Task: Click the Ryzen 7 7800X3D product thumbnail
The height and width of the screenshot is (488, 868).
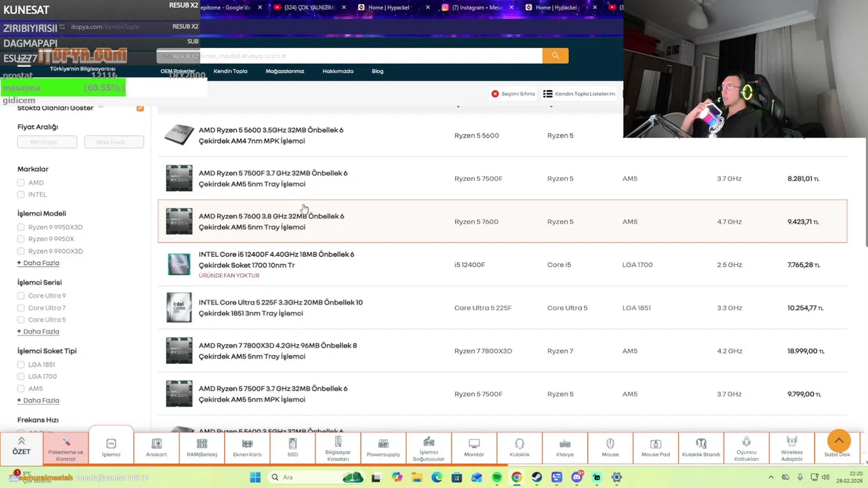Action: coord(179,351)
